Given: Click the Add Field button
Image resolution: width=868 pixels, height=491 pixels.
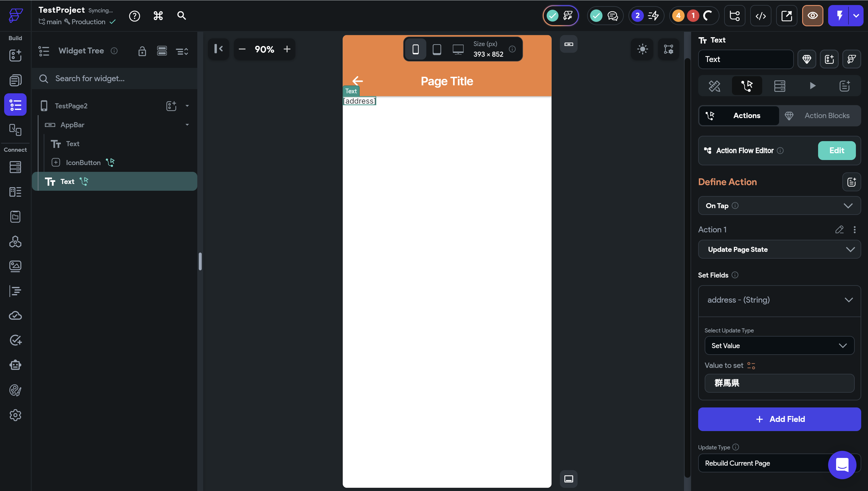Looking at the screenshot, I should tap(779, 419).
